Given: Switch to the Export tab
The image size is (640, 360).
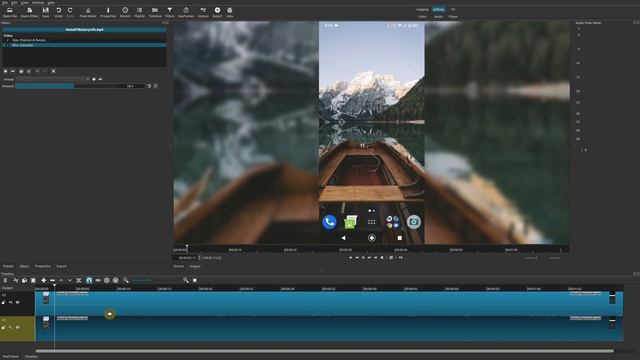Looking at the screenshot, I should pos(62,266).
